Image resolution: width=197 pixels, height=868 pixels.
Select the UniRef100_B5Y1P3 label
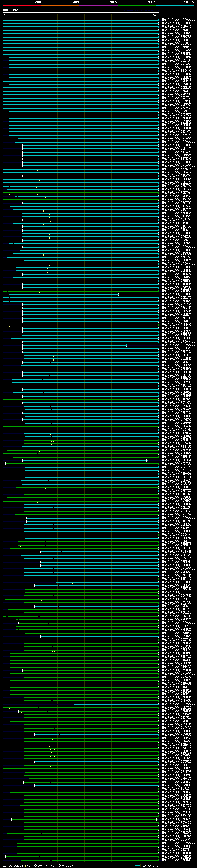click(176, 135)
